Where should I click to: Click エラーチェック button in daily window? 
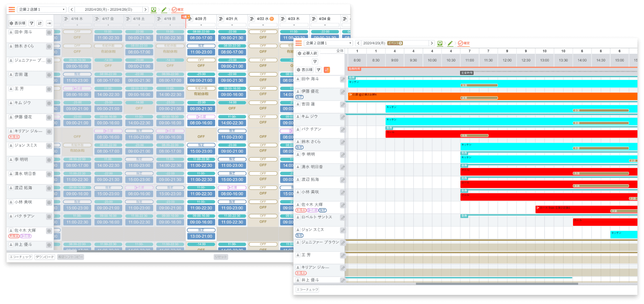coord(307,289)
